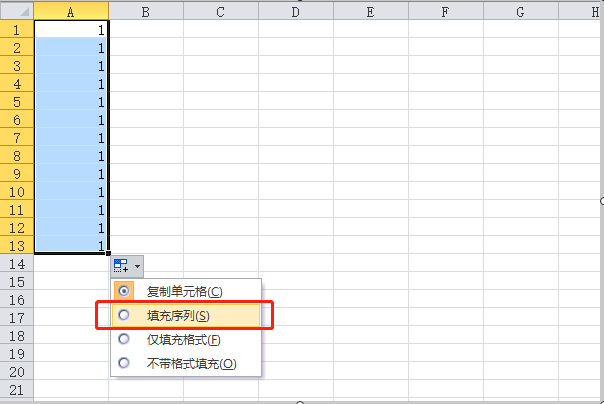Click cell A5 containing 1
Viewport: 604px width, 404px height.
(71, 101)
